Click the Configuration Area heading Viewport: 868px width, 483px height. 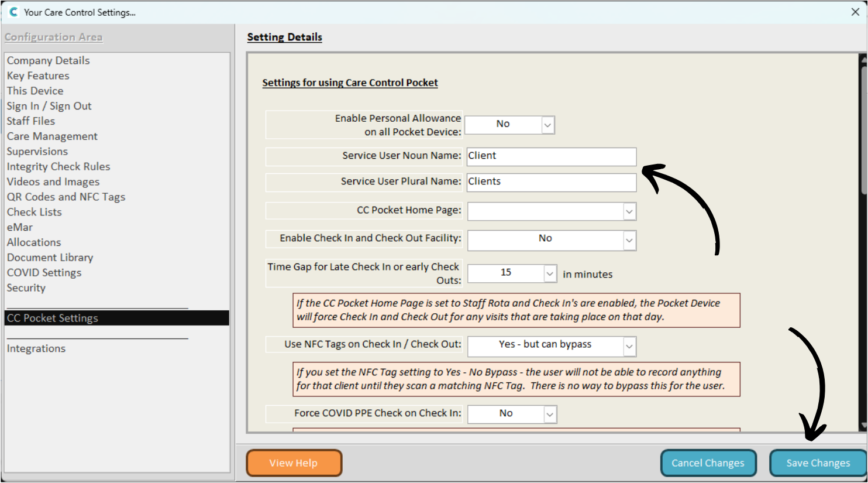click(x=54, y=37)
